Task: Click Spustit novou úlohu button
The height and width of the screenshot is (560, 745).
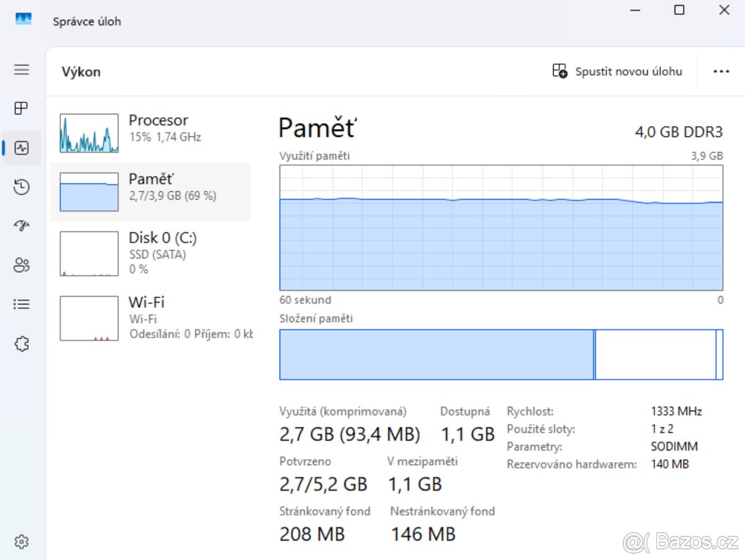Action: pos(618,71)
